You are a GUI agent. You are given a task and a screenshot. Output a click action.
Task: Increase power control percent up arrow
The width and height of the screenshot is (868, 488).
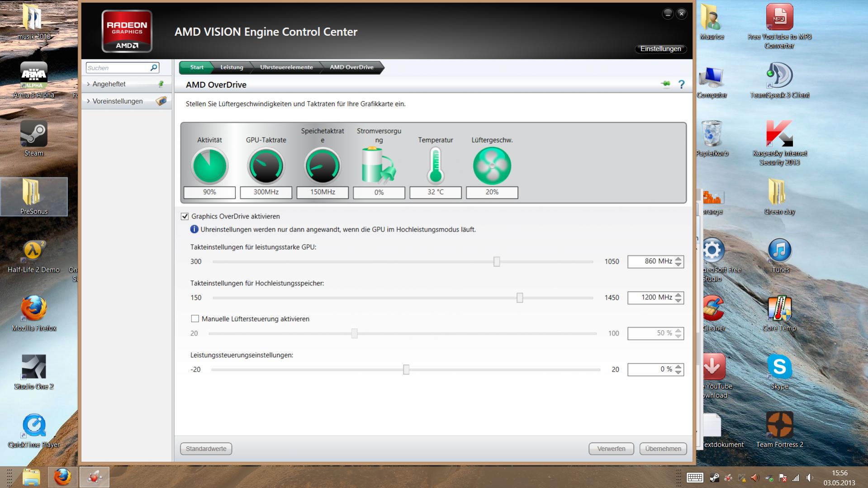(x=678, y=367)
